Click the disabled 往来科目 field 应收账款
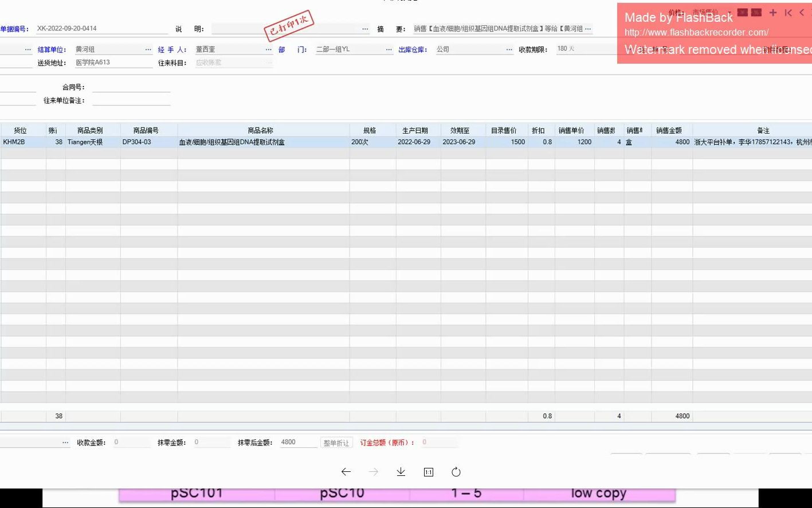Screen dimensions: 812x508 (x=233, y=62)
